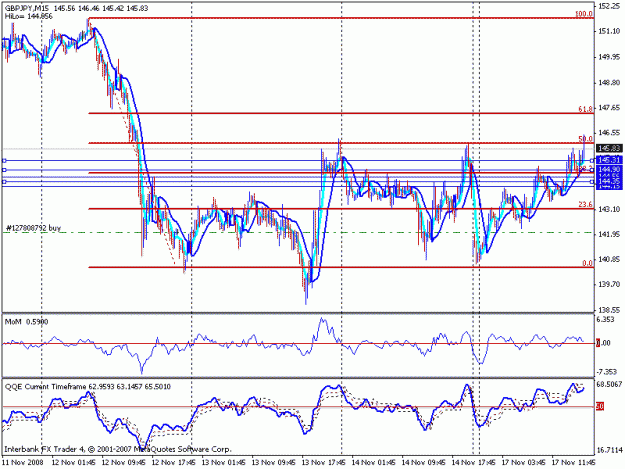Click the 148.80 price scale value
This screenshot has width=625, height=469.
tap(610, 82)
